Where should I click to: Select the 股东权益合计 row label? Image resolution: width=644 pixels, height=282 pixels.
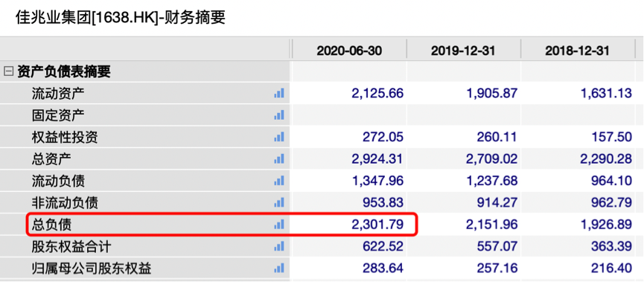[x=71, y=247]
